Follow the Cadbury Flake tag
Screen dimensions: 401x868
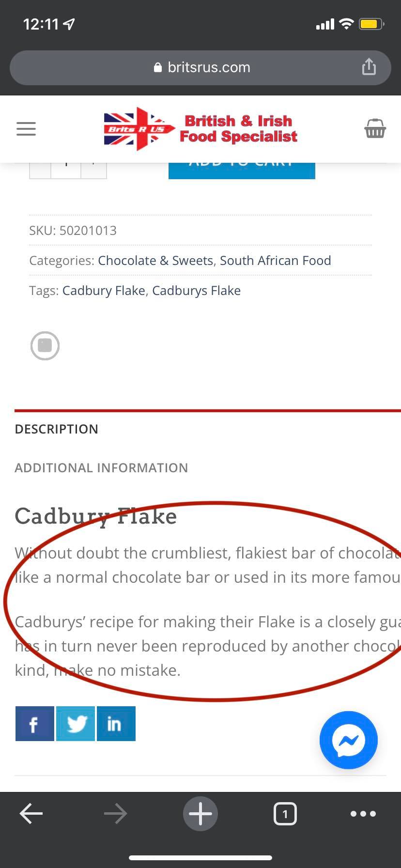[104, 291]
